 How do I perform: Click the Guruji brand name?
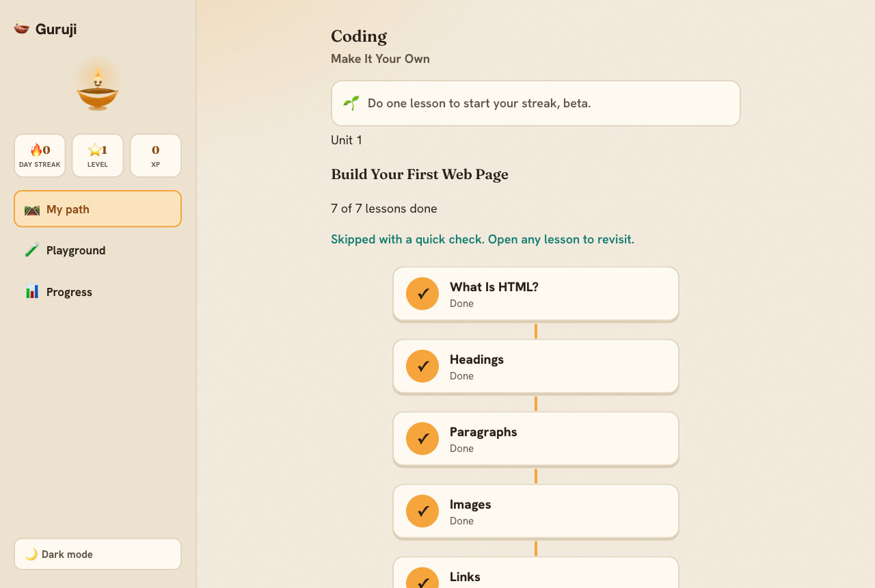point(56,29)
